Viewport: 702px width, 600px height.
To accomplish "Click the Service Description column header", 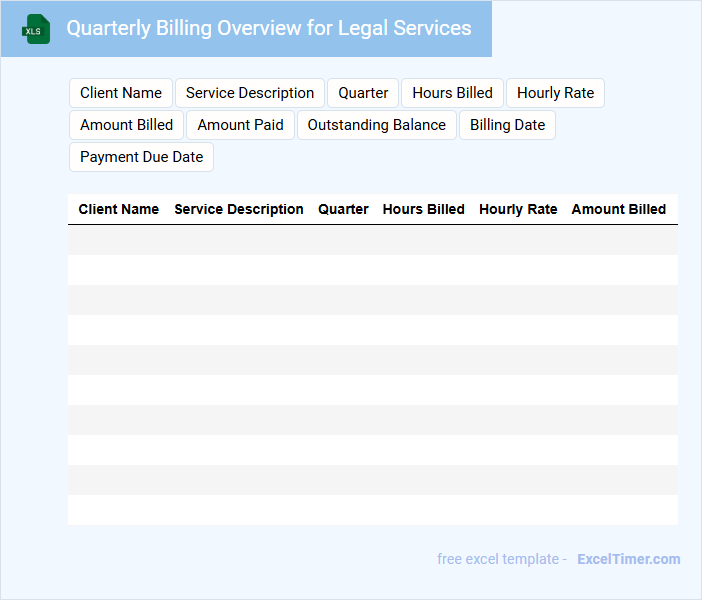I will coord(239,209).
